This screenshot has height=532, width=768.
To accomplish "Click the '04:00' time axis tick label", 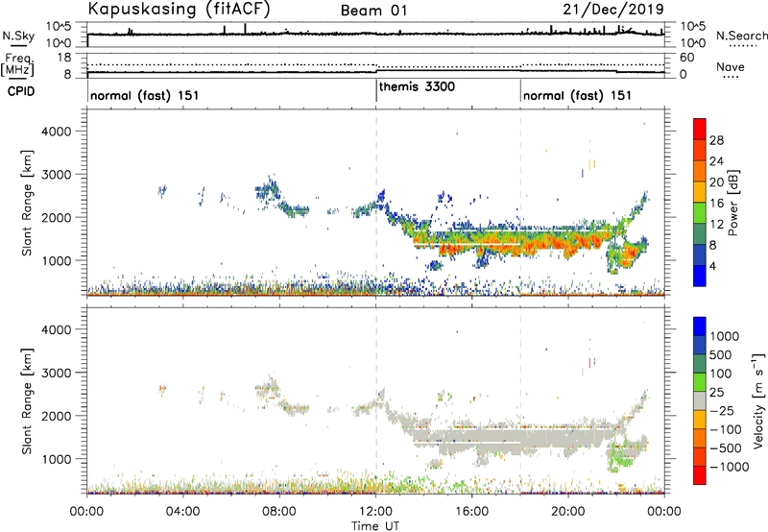I will coord(183,512).
